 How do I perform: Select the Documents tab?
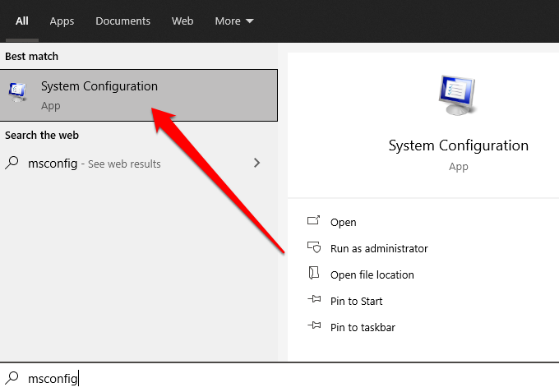tap(122, 21)
